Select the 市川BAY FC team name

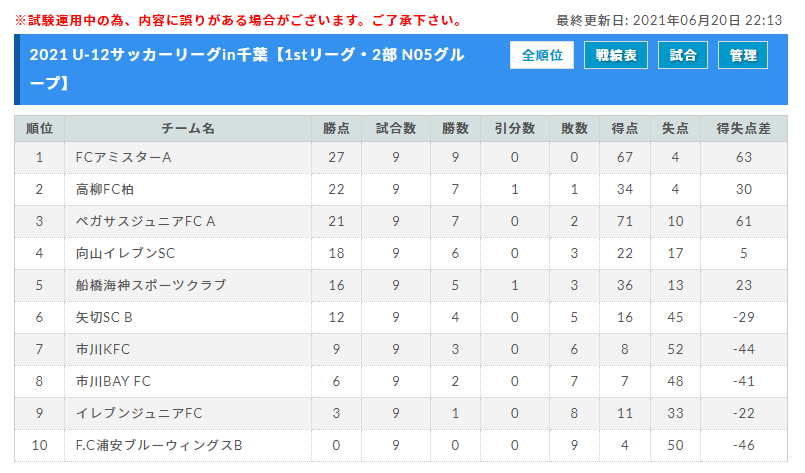pyautogui.click(x=113, y=381)
